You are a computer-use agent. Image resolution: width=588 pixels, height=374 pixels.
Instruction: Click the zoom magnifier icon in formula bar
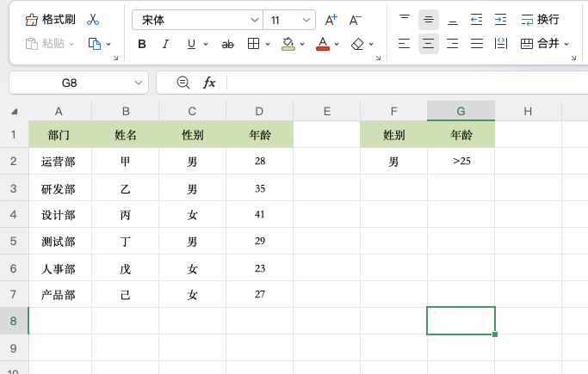pos(183,83)
